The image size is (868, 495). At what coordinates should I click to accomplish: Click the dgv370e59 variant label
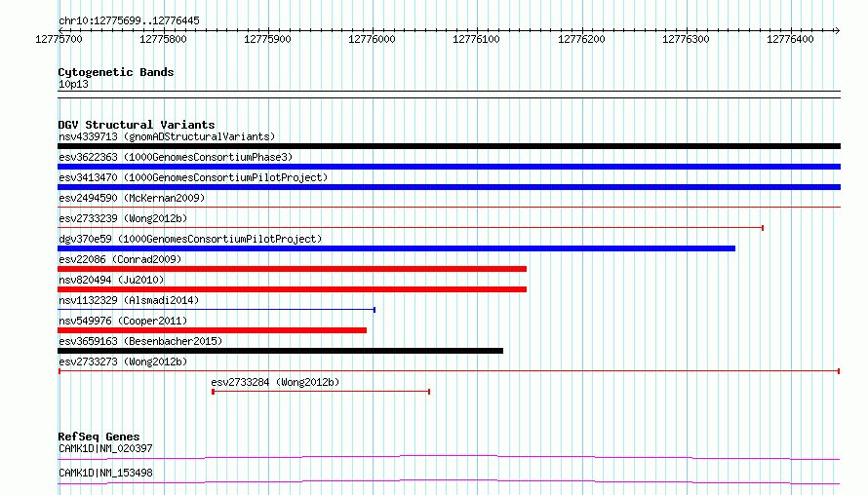(190, 239)
